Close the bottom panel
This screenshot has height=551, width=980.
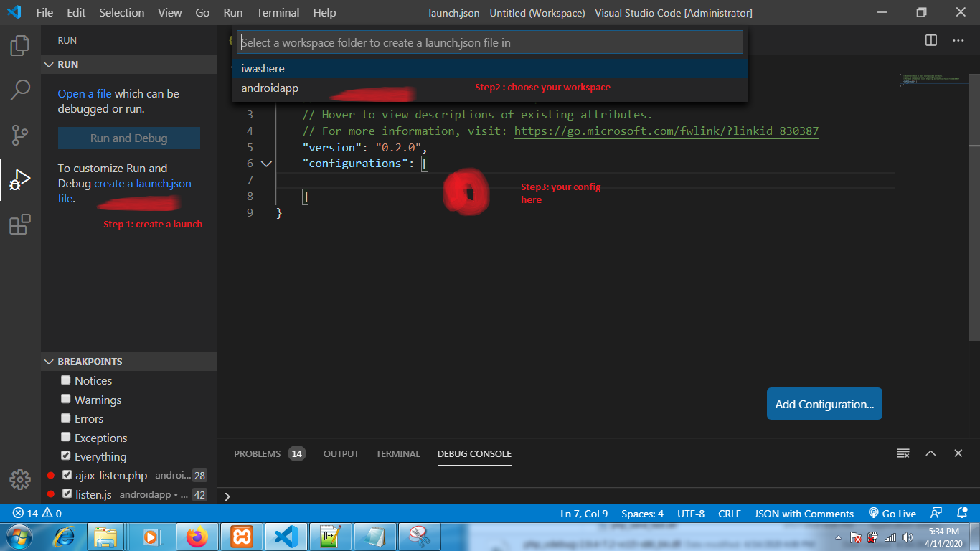[958, 453]
